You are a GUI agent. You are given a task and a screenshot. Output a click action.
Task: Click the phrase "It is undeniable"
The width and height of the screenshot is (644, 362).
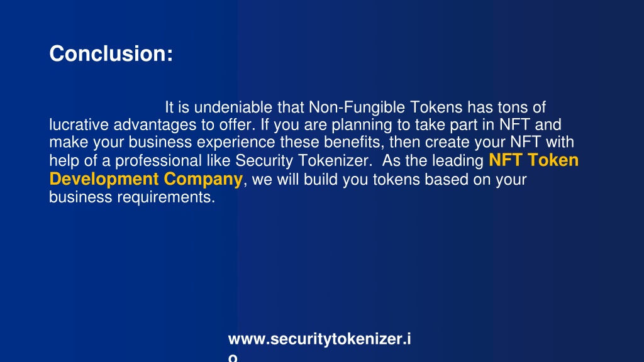click(218, 107)
